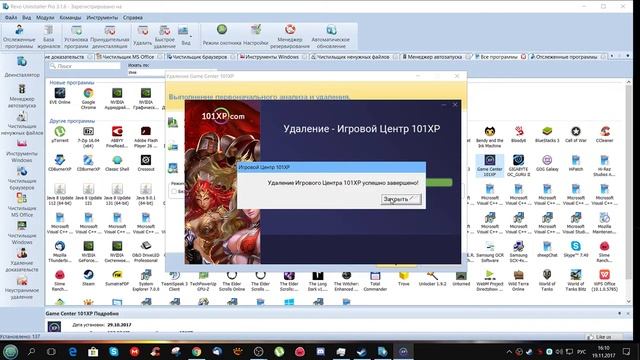Select Game Center 101XP program icon
Screen dimensions: 640x360
[x=490, y=165]
